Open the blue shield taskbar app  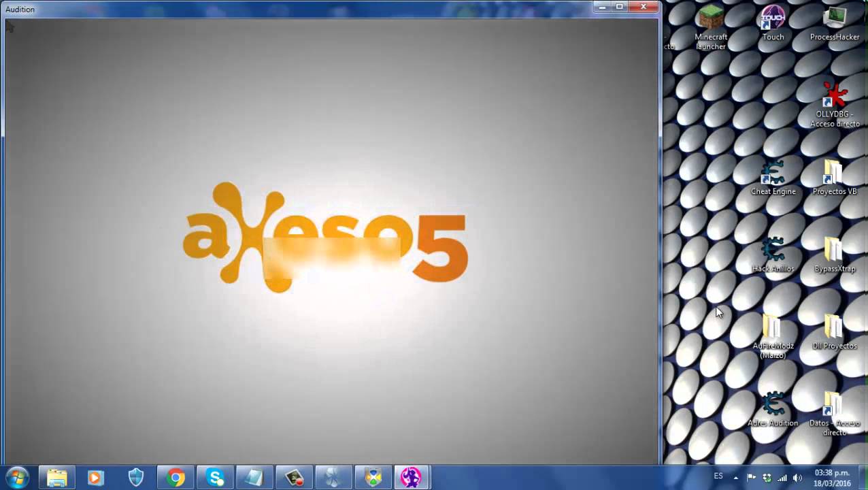(x=135, y=478)
